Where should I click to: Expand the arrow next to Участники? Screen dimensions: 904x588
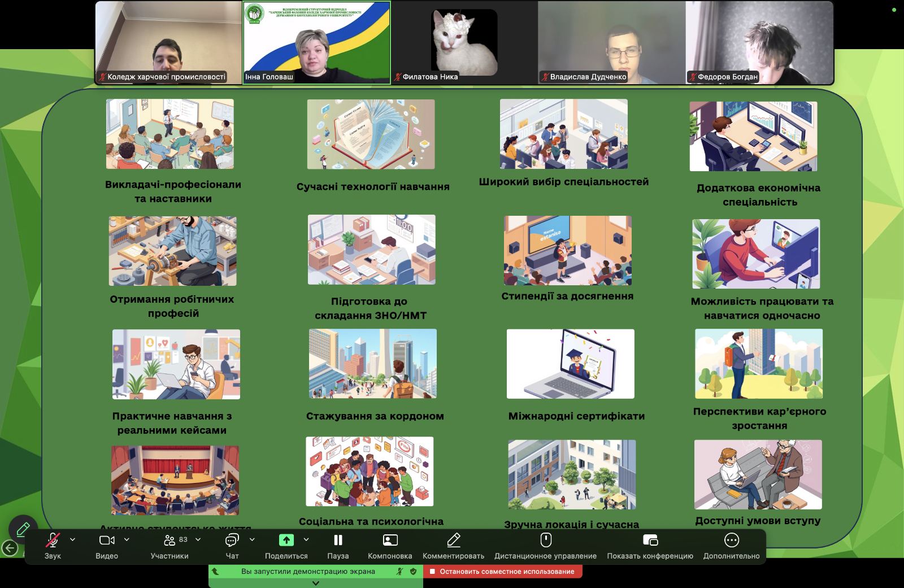click(198, 540)
